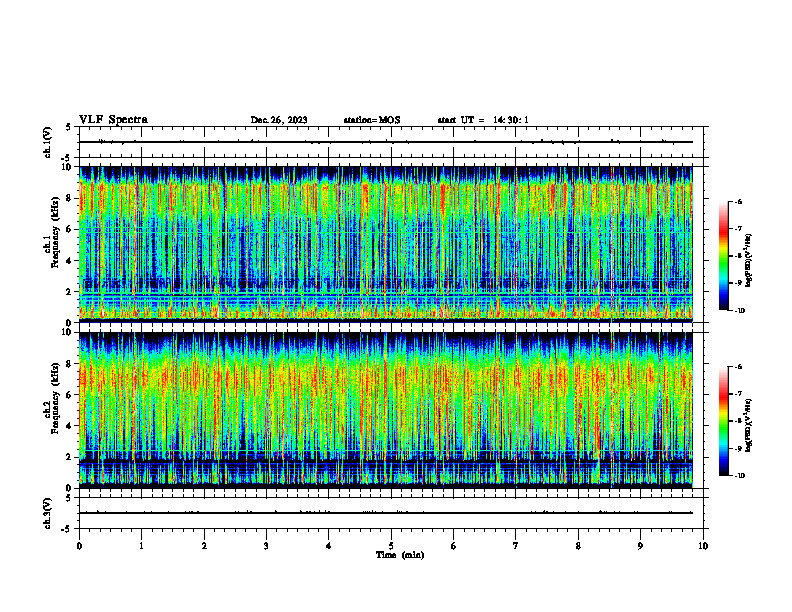Select the date text "Dec. 26, 2023"

click(x=279, y=120)
